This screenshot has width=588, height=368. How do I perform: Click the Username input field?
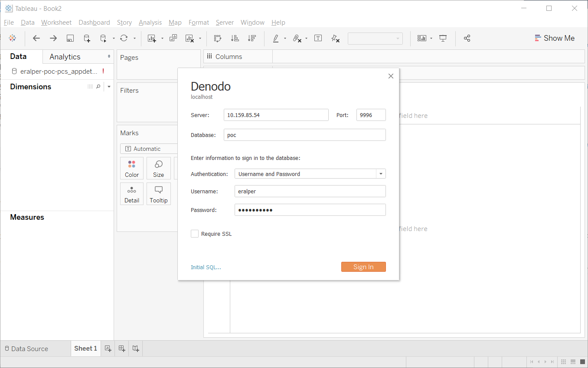click(x=310, y=191)
